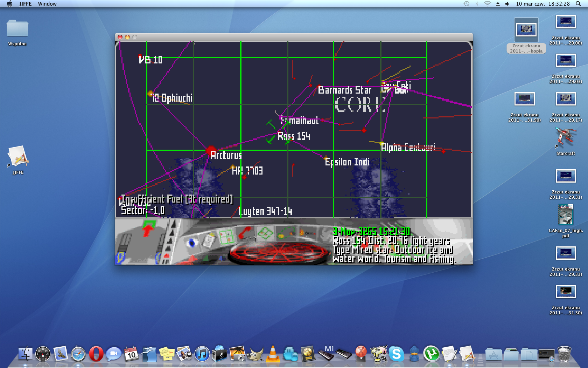The height and width of the screenshot is (368, 588).
Task: Close the JJFFE game window
Action: pos(120,37)
